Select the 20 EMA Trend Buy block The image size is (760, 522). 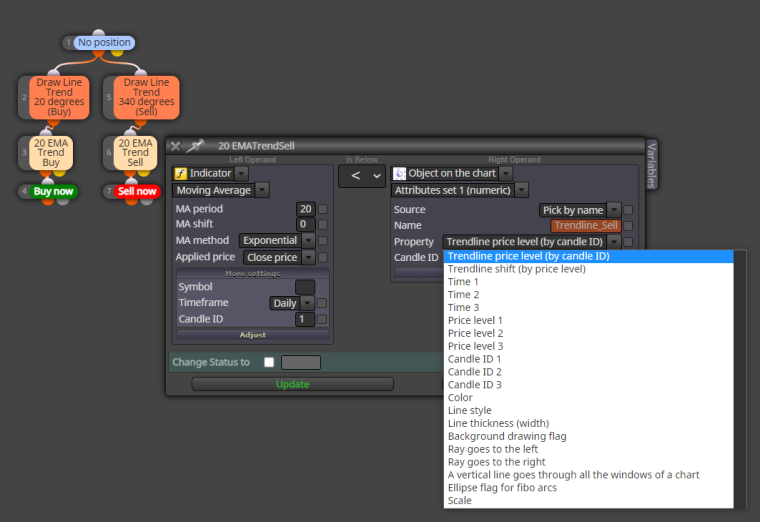pyautogui.click(x=51, y=153)
